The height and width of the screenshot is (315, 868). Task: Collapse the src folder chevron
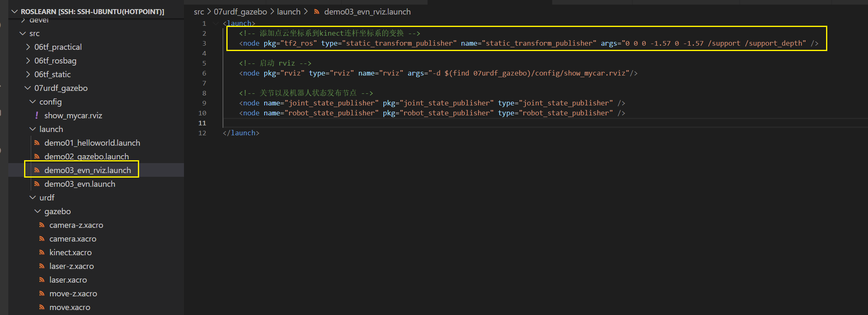23,33
